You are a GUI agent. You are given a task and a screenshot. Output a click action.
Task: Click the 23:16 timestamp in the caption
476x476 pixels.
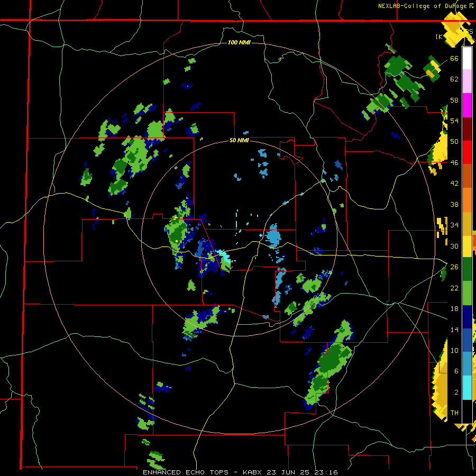pyautogui.click(x=326, y=472)
